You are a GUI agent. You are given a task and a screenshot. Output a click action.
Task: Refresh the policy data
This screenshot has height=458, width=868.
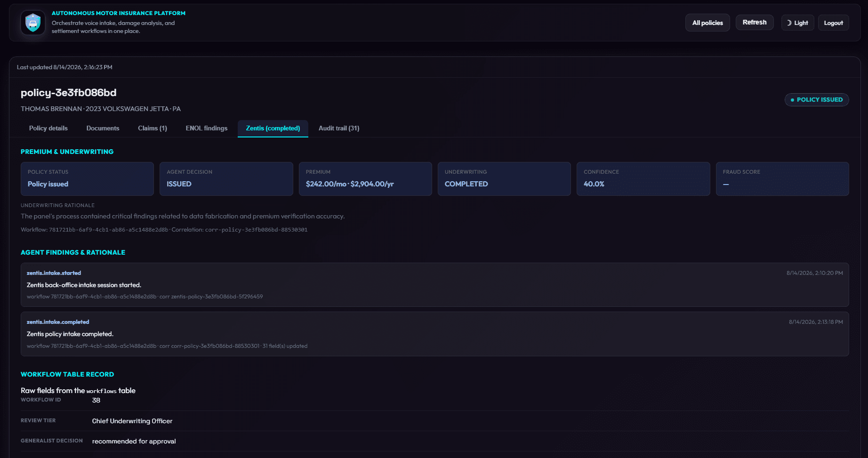pyautogui.click(x=755, y=22)
